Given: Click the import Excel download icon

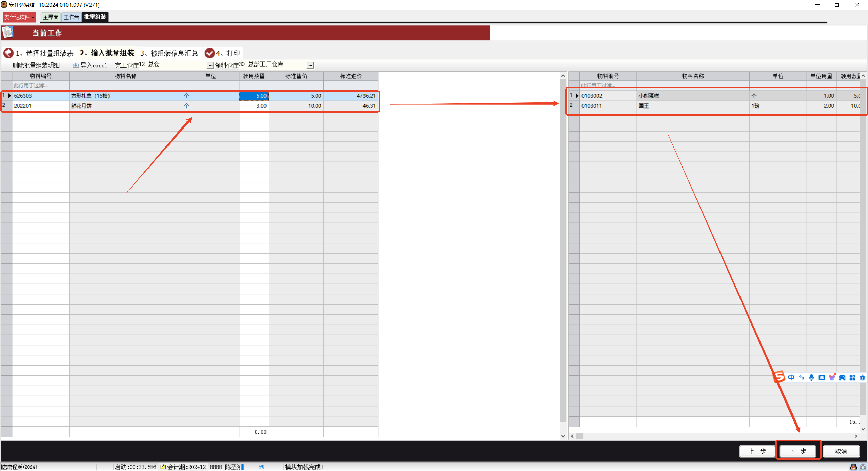Looking at the screenshot, I should tap(76, 65).
